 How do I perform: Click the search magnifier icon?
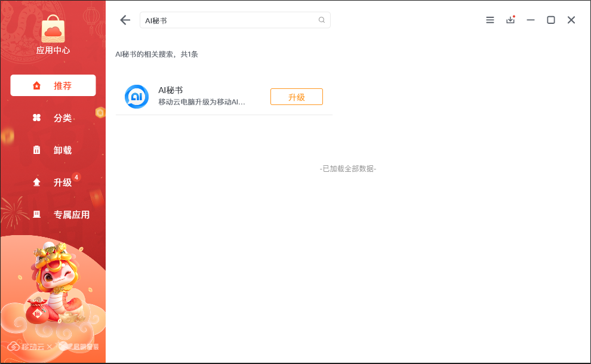pos(322,20)
